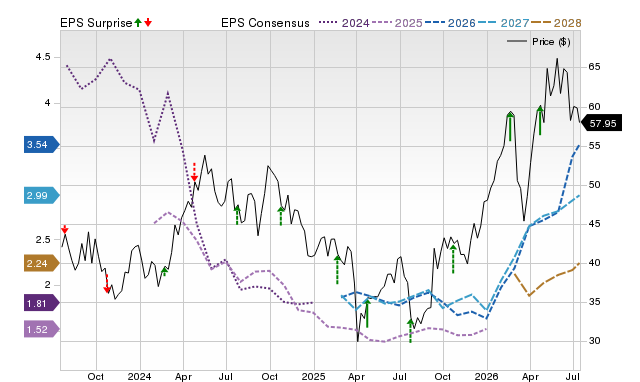Click the 1.52 light purple value tag
This screenshot has height=382, width=640.
42,329
